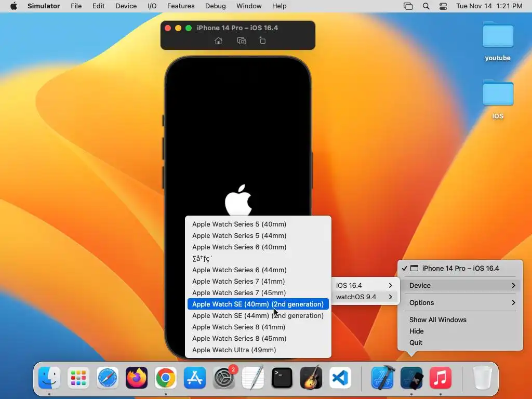
Task: Open the Apple menu
Action: tap(14, 6)
